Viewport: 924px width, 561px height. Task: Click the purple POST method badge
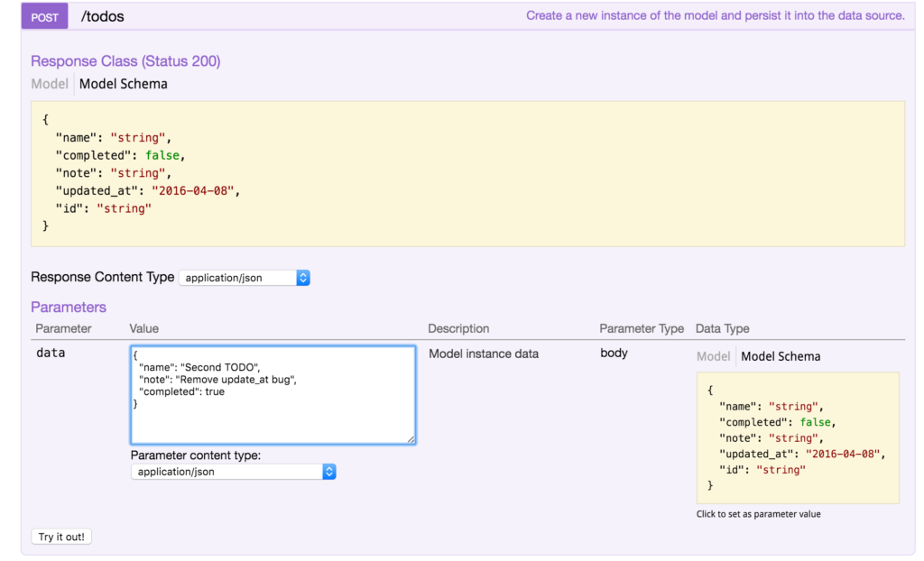click(44, 16)
